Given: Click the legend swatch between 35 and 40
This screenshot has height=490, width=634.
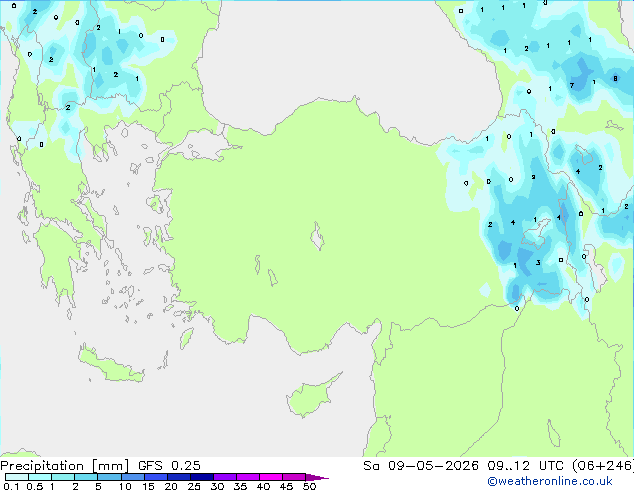Looking at the screenshot, I should (x=247, y=477).
